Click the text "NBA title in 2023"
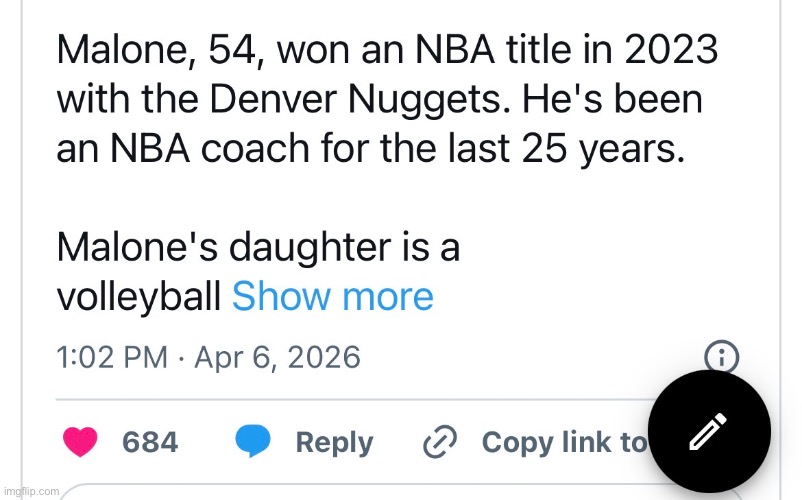This screenshot has height=500, width=802. 565,50
